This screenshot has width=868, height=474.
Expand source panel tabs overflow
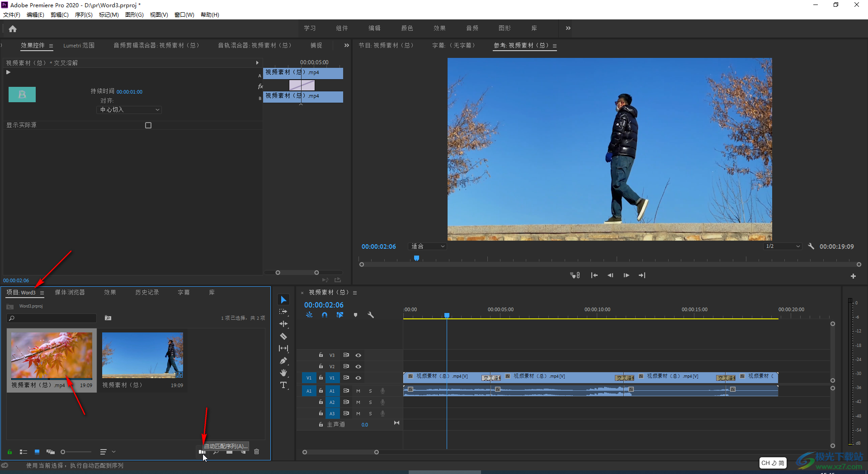point(346,45)
